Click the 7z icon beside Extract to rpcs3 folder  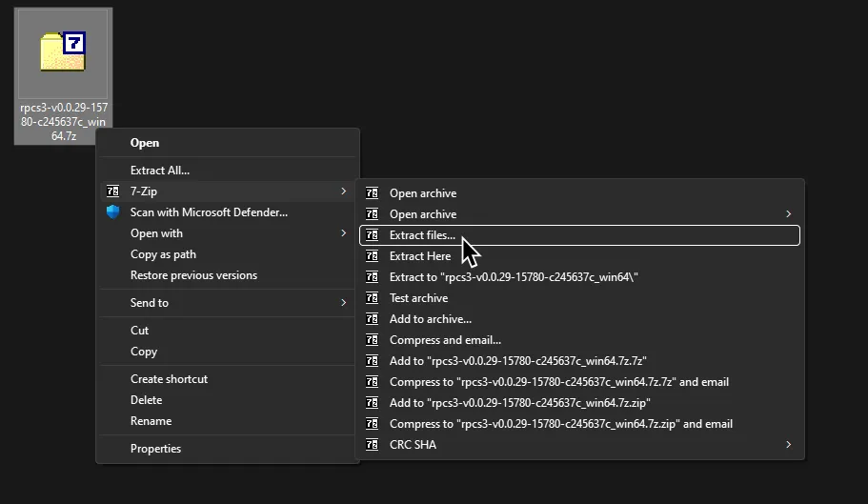coord(372,277)
